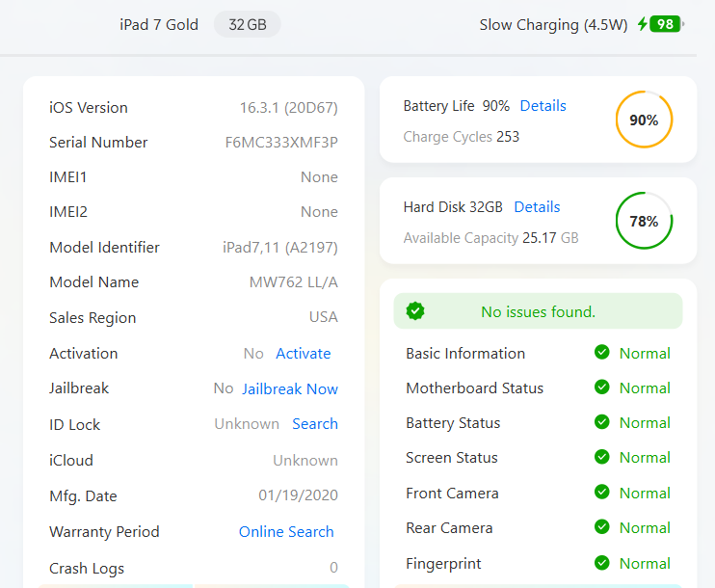Click the Crash Logs count 0
Viewport: 715px width, 588px height.
(333, 568)
